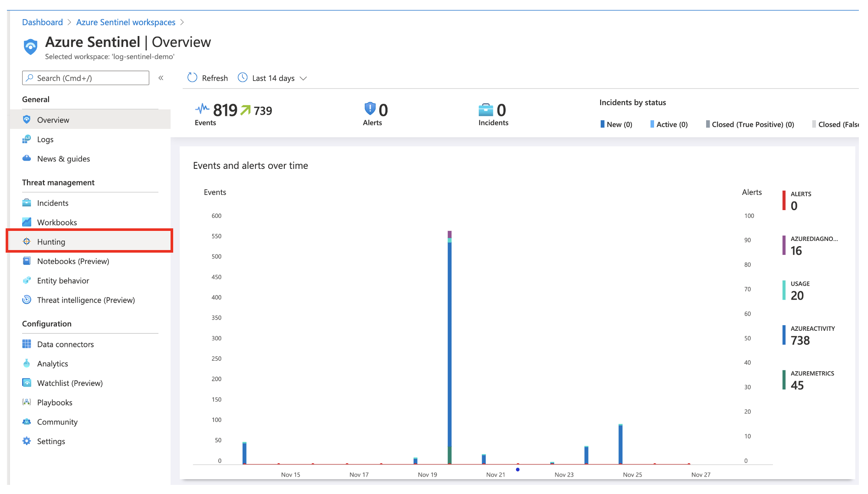Click the Analytics flask icon

tap(26, 363)
